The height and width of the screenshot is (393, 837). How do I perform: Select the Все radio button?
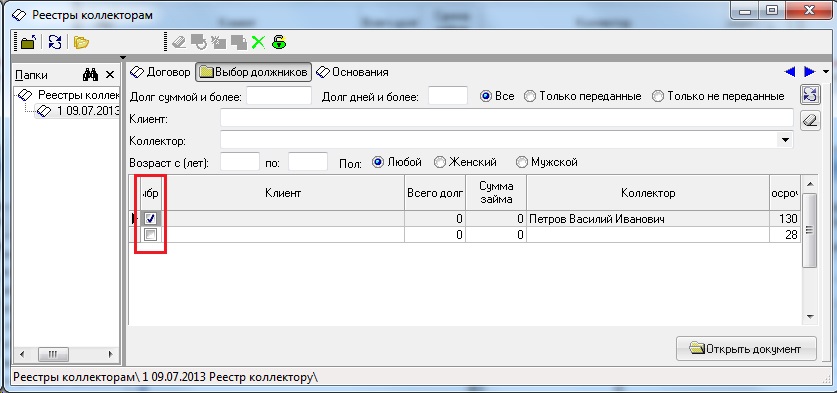486,97
